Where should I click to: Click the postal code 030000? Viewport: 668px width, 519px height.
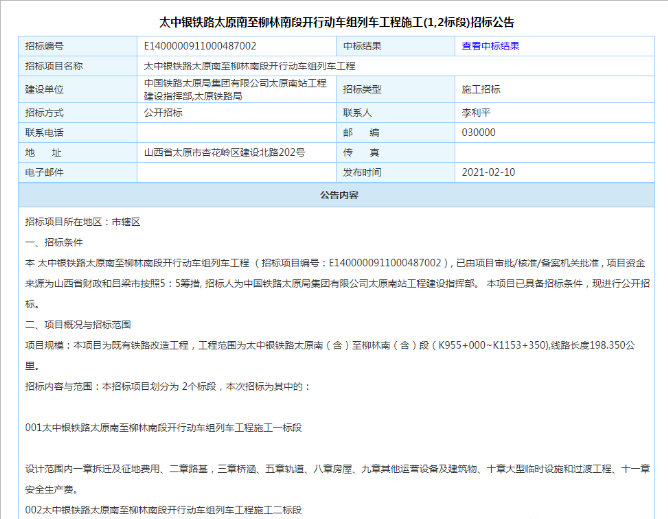point(479,133)
